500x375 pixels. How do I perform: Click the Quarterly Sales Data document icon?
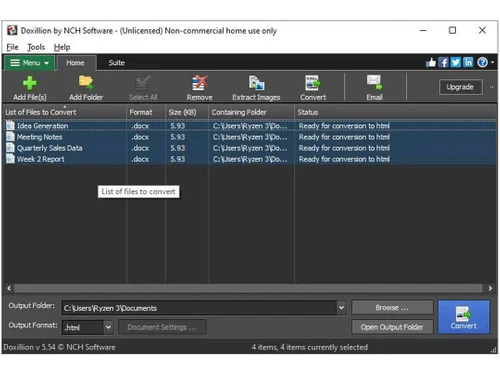tap(10, 148)
